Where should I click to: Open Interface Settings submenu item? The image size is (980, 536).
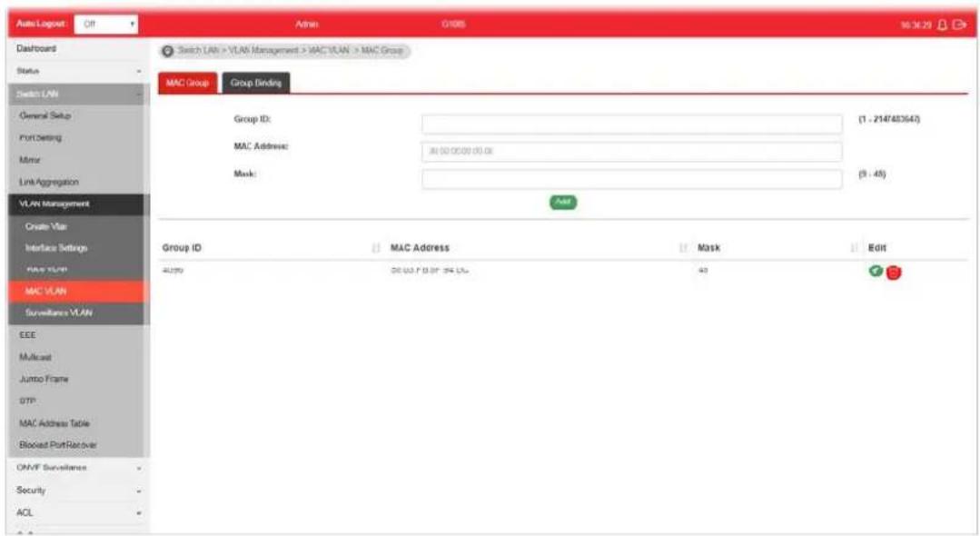pyautogui.click(x=56, y=248)
